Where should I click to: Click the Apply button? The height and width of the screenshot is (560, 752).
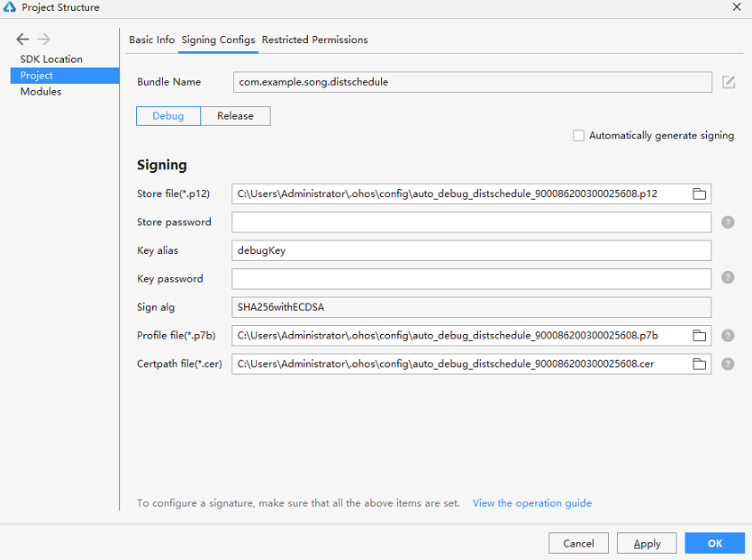tap(647, 543)
